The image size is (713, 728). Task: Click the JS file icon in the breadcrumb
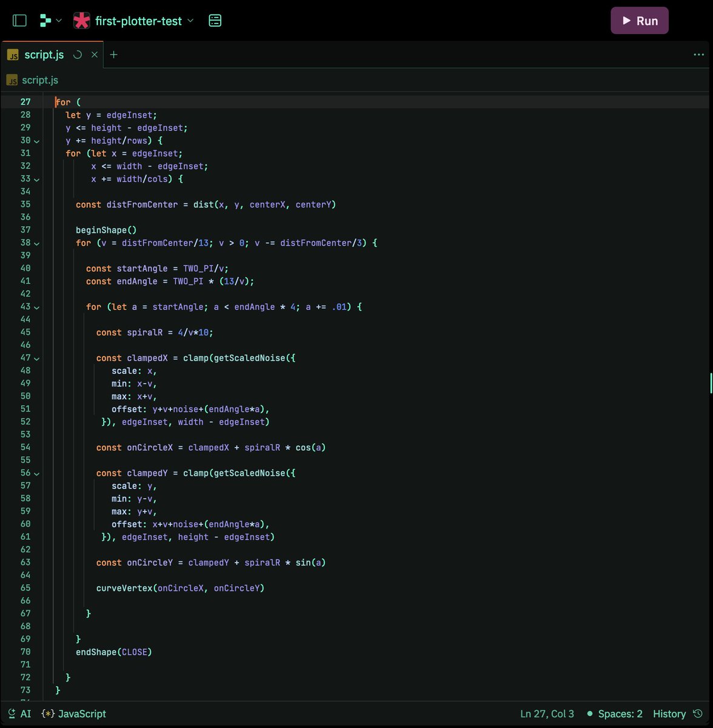[x=13, y=80]
